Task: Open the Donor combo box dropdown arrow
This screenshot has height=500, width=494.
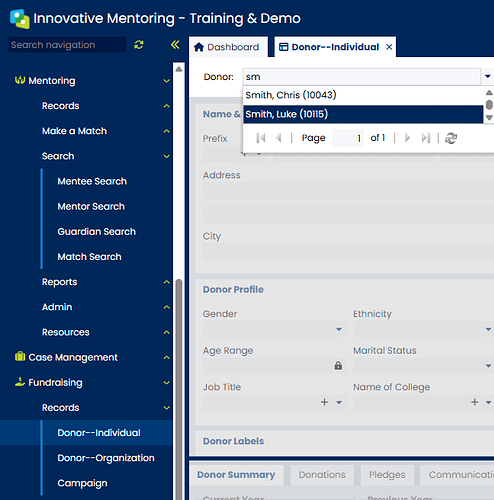Action: [487, 77]
